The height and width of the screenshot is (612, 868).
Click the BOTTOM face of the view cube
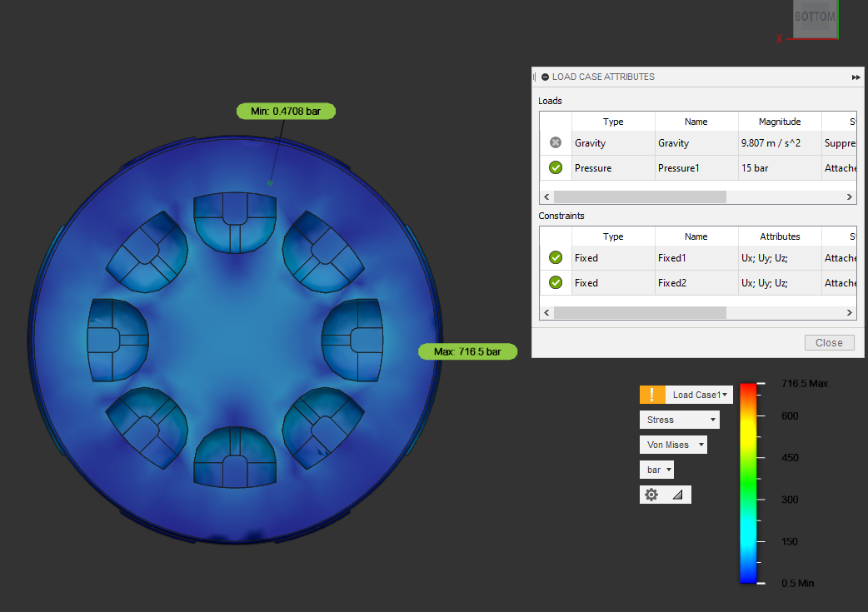pyautogui.click(x=814, y=17)
